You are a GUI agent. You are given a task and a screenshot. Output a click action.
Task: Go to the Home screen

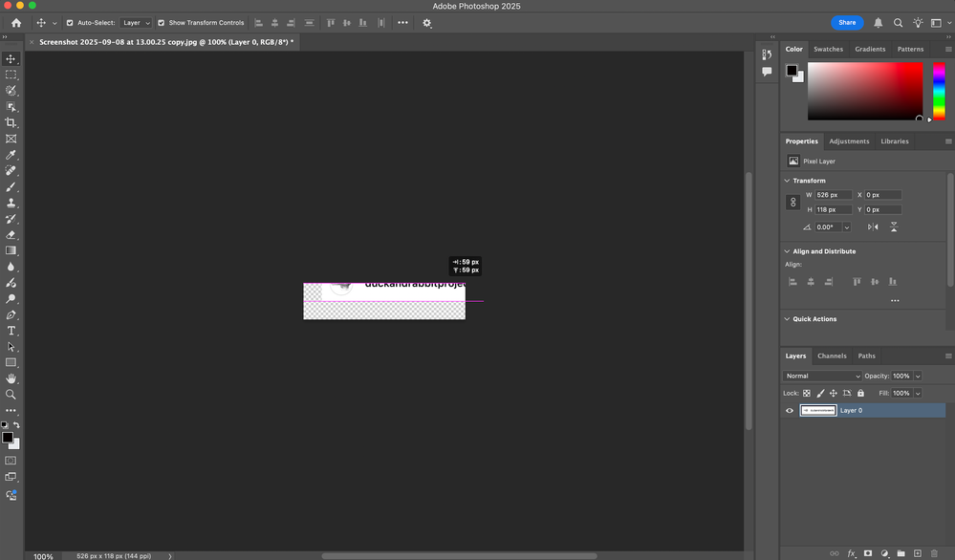click(16, 23)
